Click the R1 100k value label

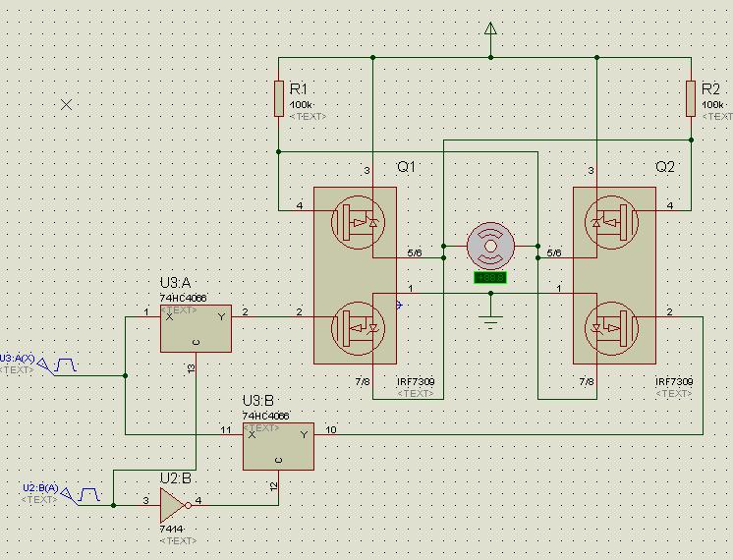301,104
